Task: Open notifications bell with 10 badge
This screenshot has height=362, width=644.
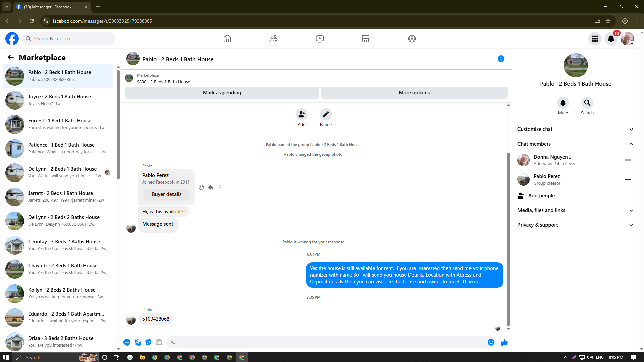Action: [x=611, y=39]
